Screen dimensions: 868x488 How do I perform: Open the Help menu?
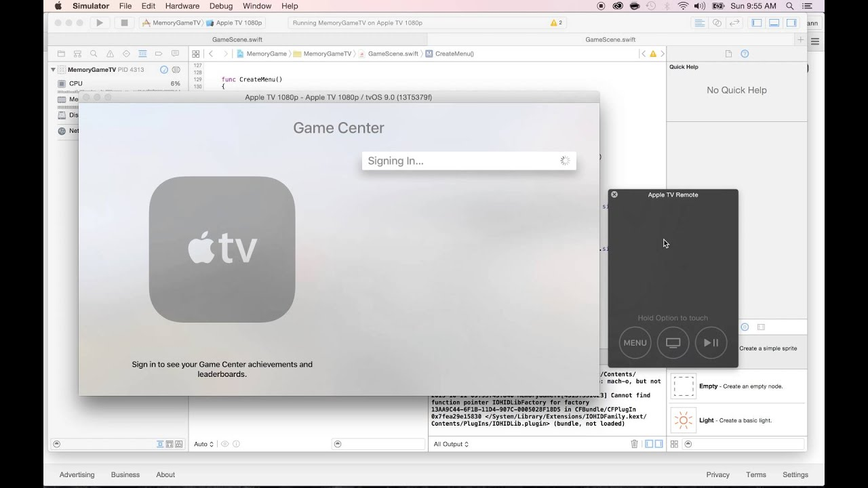click(x=290, y=6)
